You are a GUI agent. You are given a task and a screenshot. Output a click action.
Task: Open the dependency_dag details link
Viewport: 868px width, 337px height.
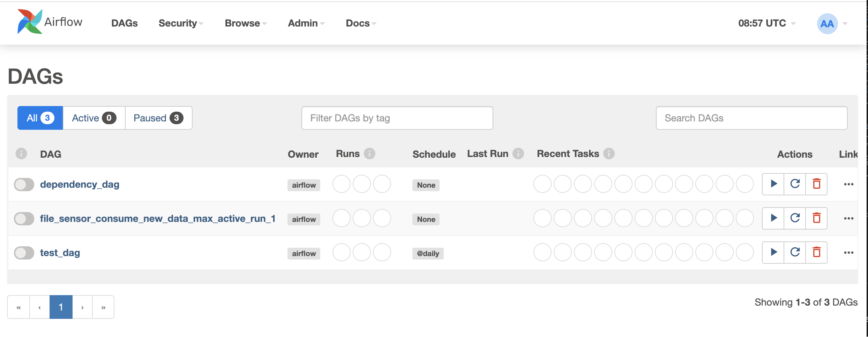click(79, 184)
